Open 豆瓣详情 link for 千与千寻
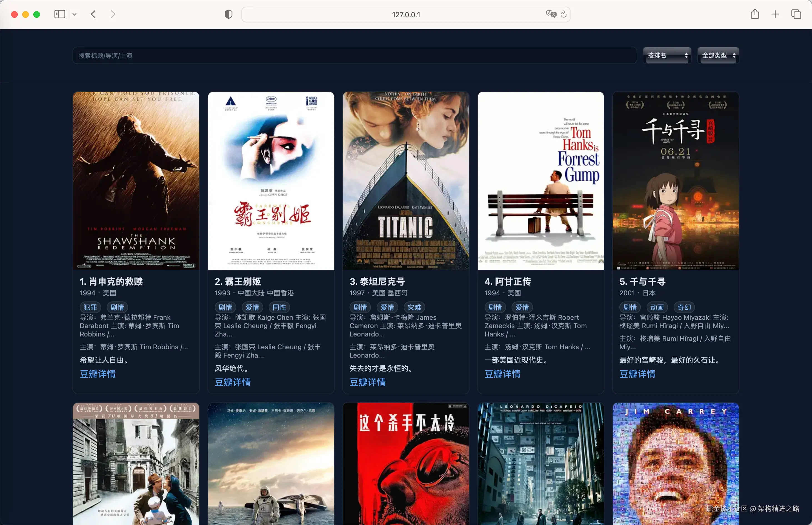 [x=637, y=374]
